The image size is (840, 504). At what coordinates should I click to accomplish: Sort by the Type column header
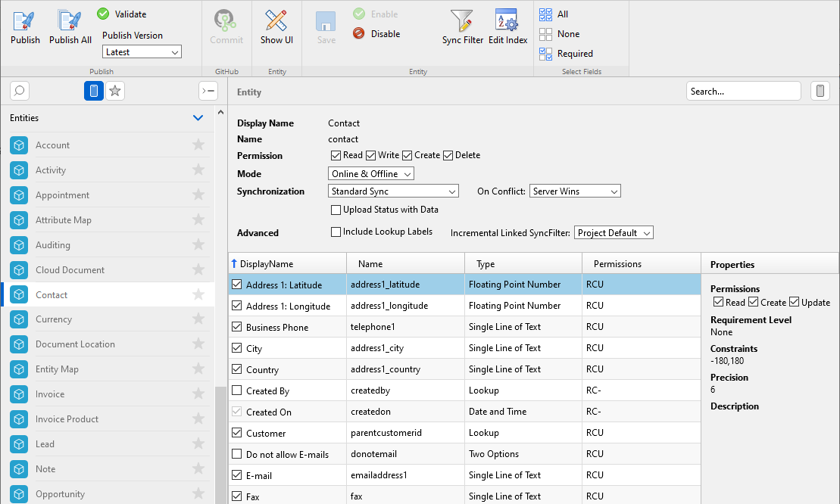pyautogui.click(x=486, y=264)
